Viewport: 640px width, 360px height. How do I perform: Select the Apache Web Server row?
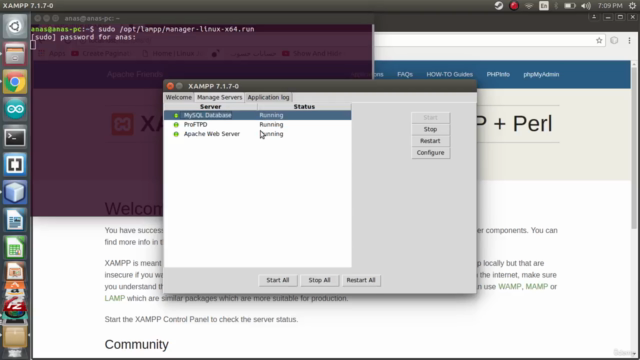(258, 134)
